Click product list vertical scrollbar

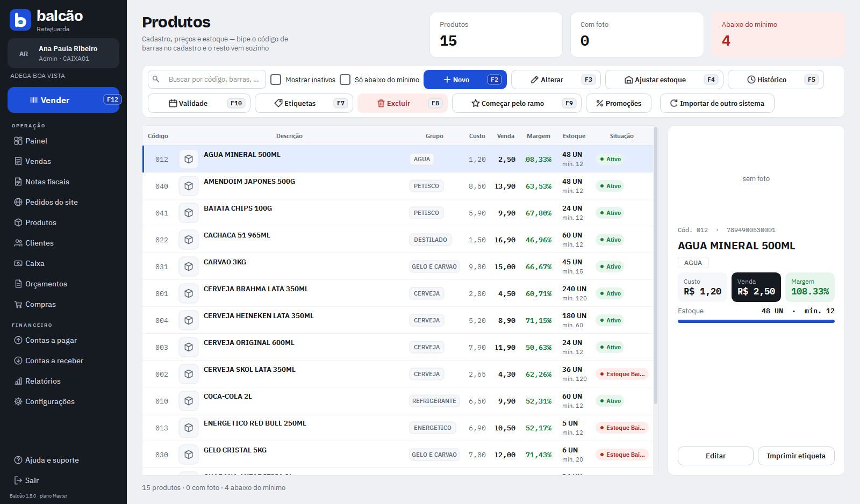pos(656,265)
